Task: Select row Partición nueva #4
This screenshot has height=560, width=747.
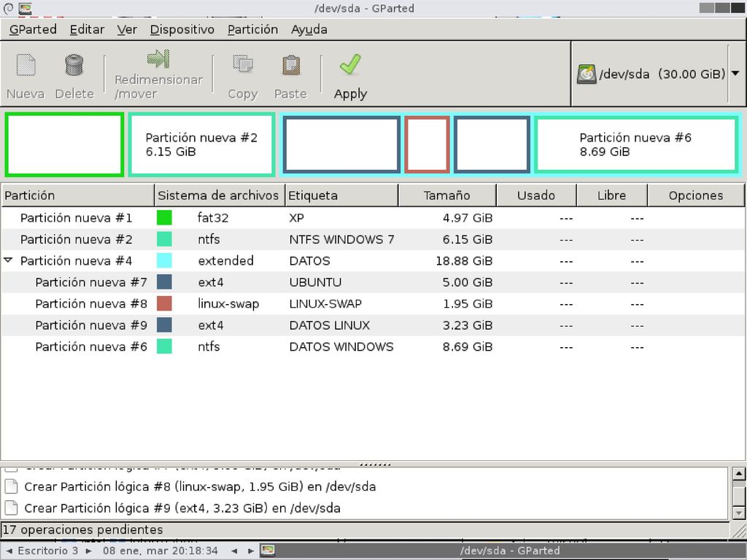Action: click(x=373, y=260)
